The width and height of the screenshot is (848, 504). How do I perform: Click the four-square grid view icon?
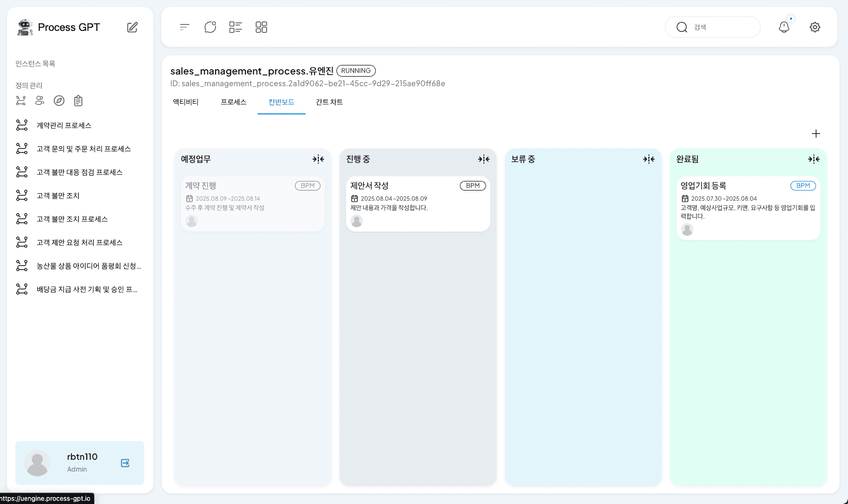261,27
